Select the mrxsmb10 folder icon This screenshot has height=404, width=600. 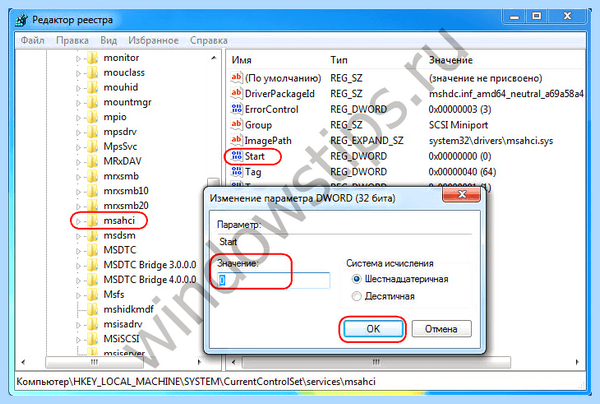[92, 191]
